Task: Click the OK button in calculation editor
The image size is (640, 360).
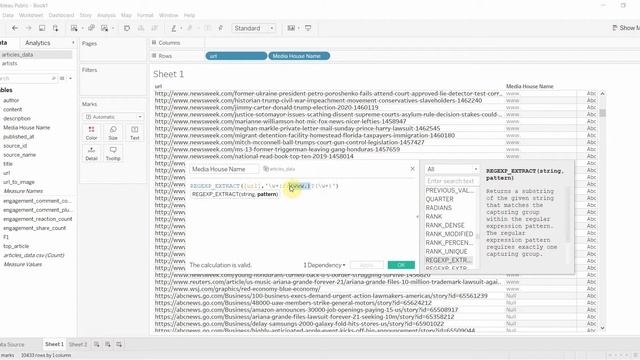Action: coord(401,265)
